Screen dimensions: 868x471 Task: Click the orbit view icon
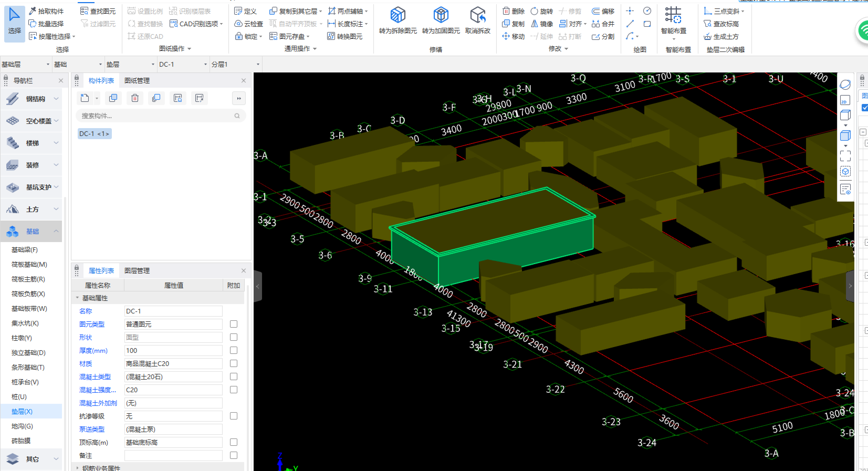coord(845,84)
